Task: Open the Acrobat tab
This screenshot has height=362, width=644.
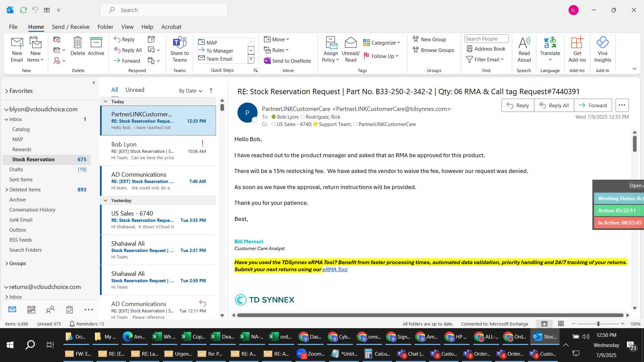Action: 171,27
